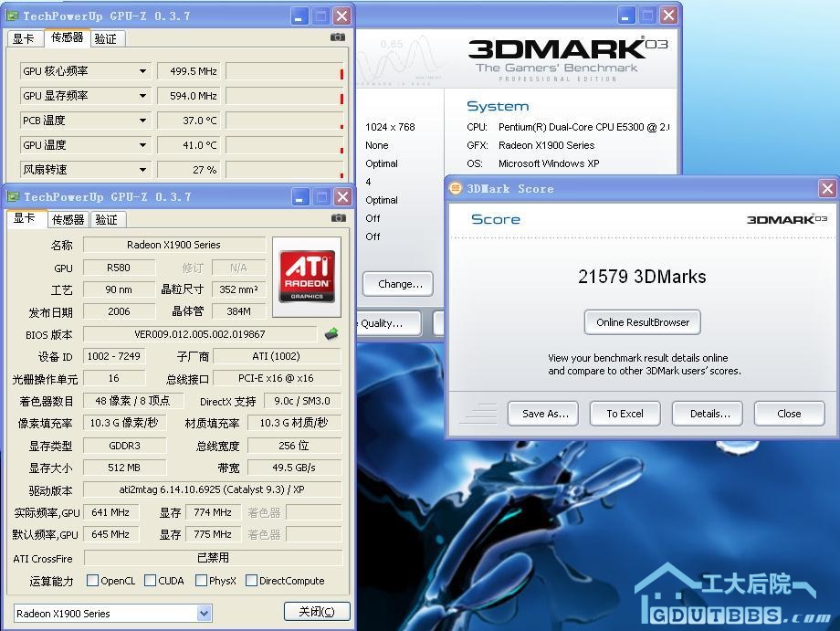Click the 41.0 °C GPU temperature value
This screenshot has width=840, height=631.
tap(188, 145)
